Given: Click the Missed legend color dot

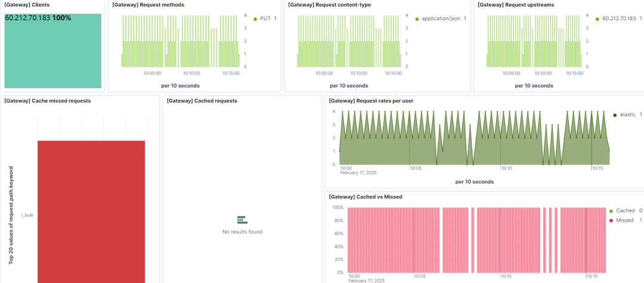Looking at the screenshot, I should [x=611, y=220].
